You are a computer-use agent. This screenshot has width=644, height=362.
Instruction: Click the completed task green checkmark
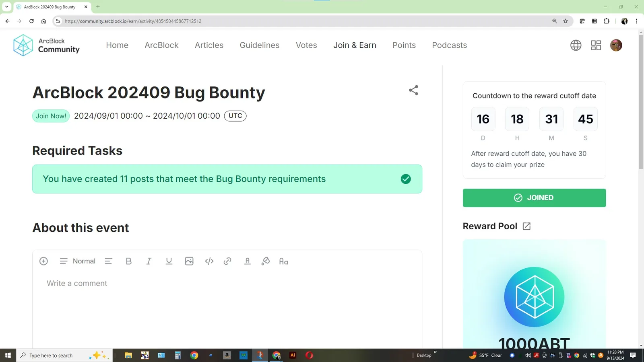(x=406, y=179)
